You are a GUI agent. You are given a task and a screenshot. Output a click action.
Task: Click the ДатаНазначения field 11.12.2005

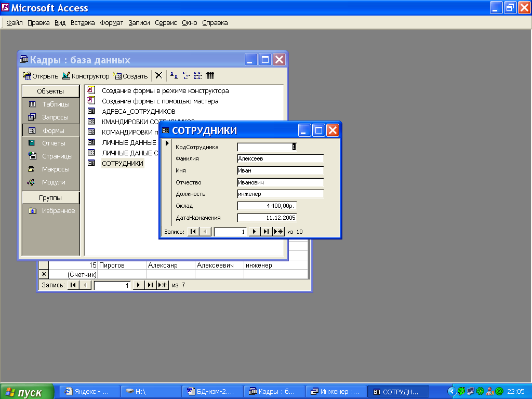pyautogui.click(x=267, y=218)
